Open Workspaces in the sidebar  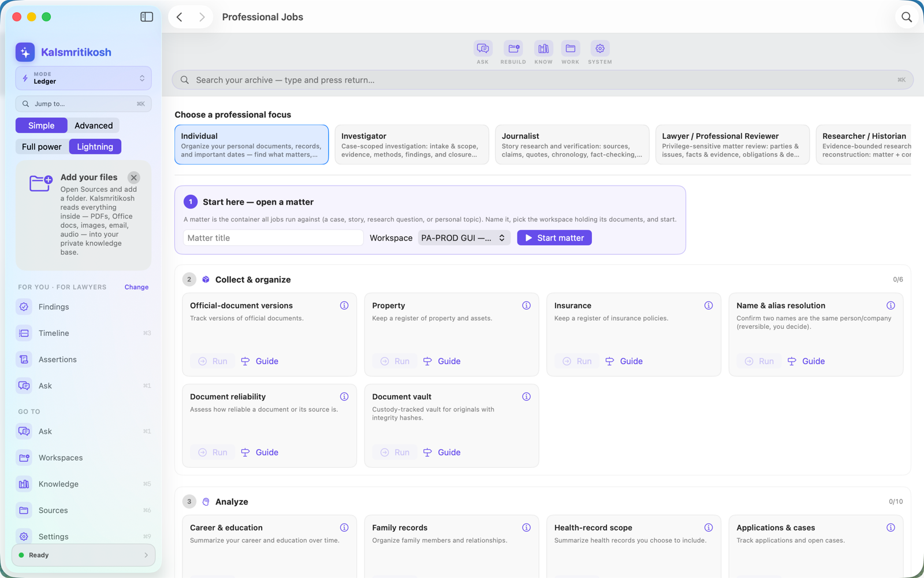(84, 458)
